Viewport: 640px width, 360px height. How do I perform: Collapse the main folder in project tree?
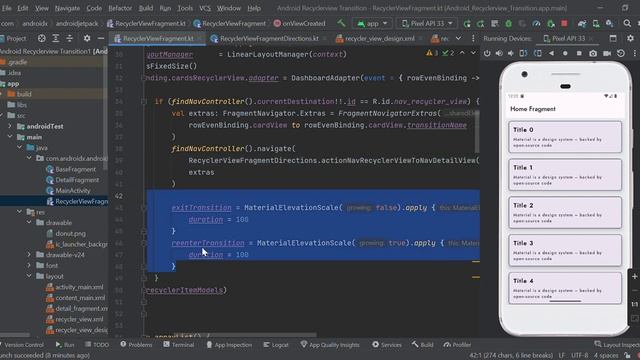(x=10, y=137)
